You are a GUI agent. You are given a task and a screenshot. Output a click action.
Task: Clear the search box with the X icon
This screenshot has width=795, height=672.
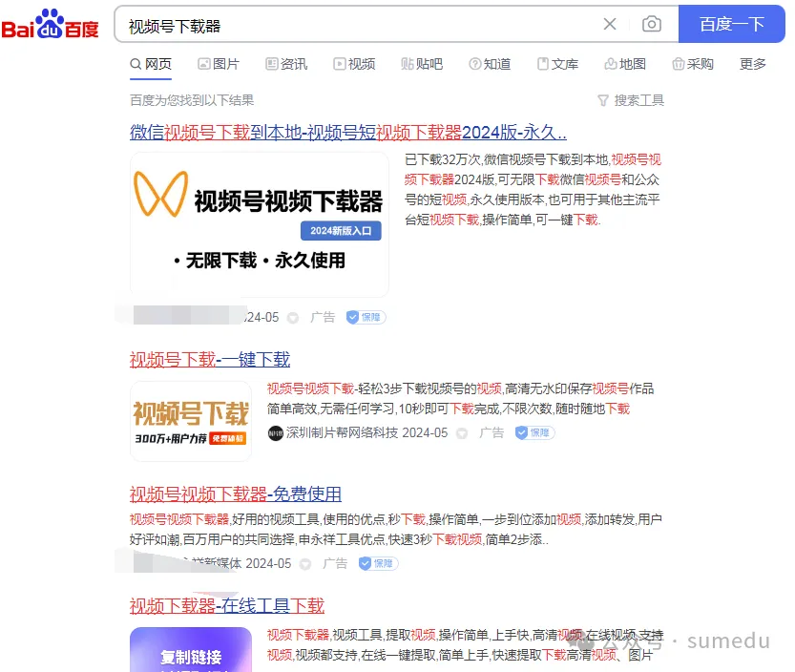[610, 24]
